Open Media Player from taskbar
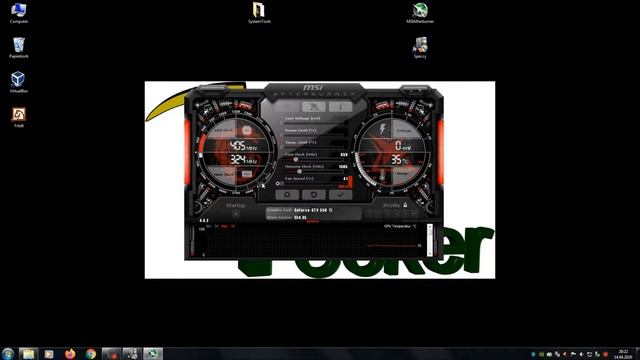The height and width of the screenshot is (360, 640). tap(49, 353)
